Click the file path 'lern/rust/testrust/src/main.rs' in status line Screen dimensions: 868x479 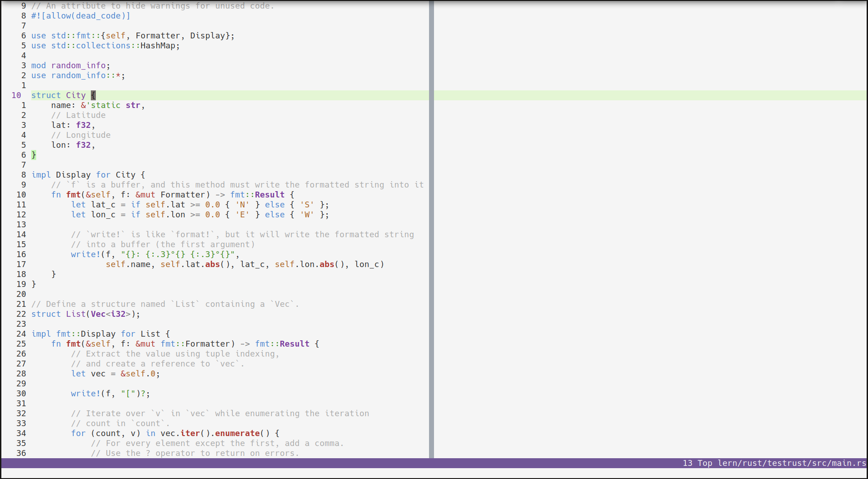(x=792, y=463)
